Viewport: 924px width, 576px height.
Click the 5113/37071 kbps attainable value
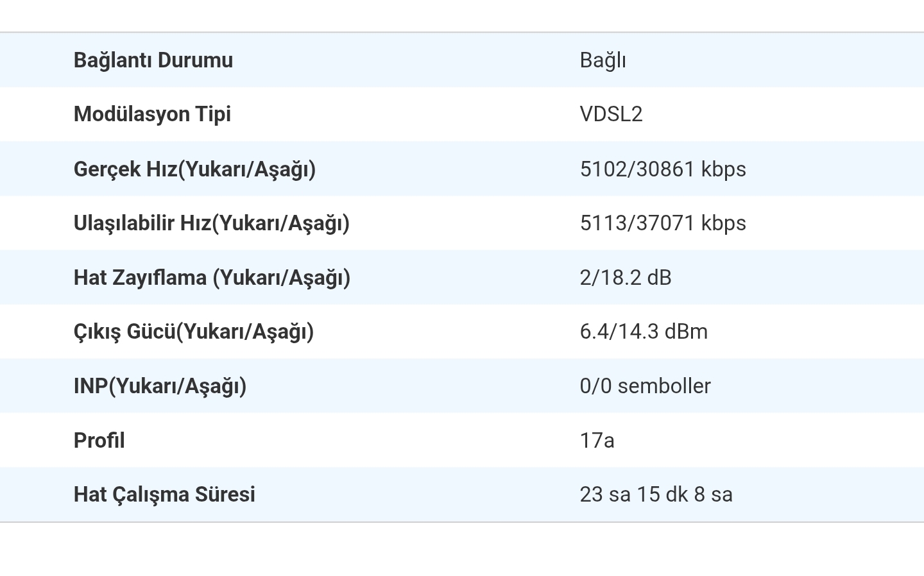coord(663,223)
